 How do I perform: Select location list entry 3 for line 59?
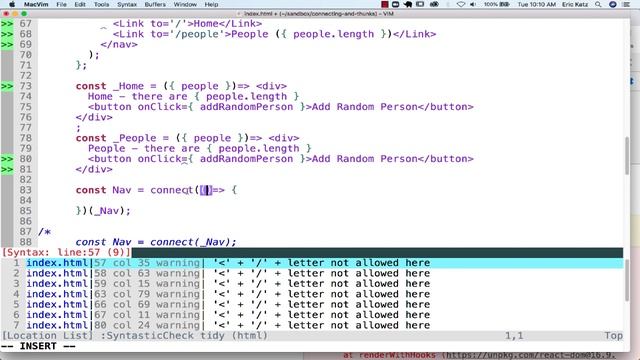click(312, 284)
